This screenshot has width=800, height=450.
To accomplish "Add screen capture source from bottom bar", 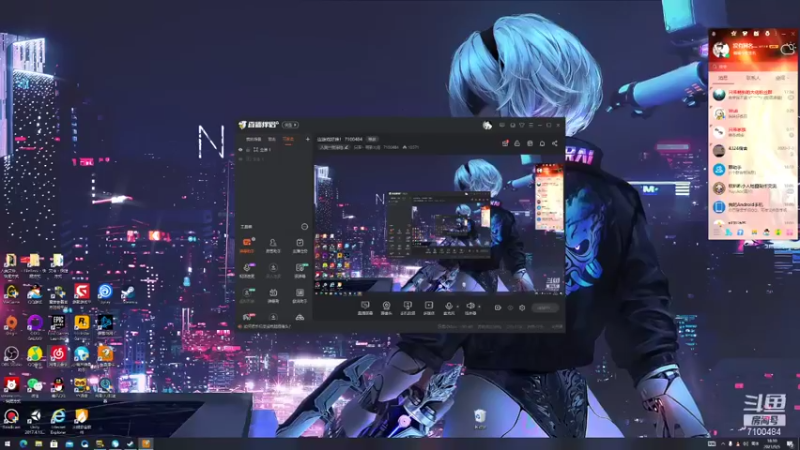I will click(365, 308).
